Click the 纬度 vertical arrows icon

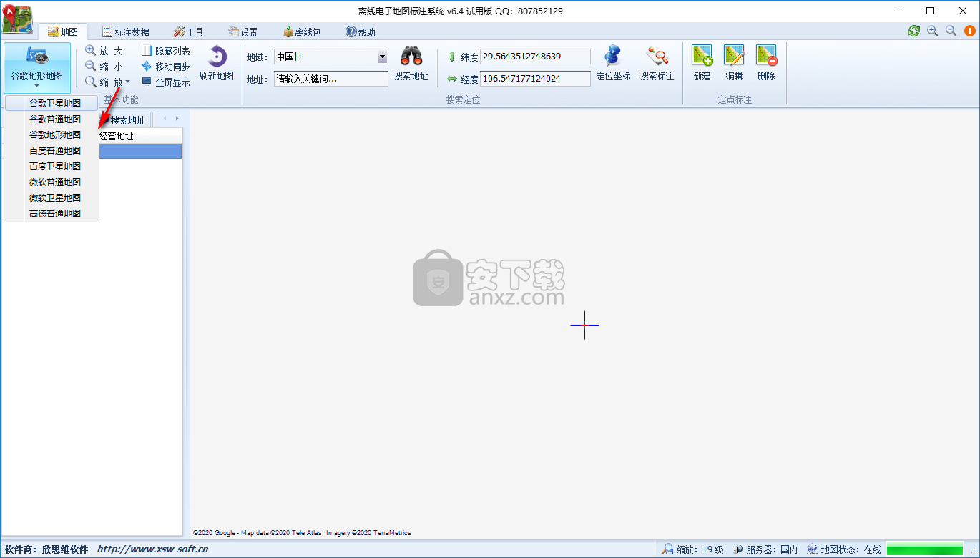coord(452,57)
